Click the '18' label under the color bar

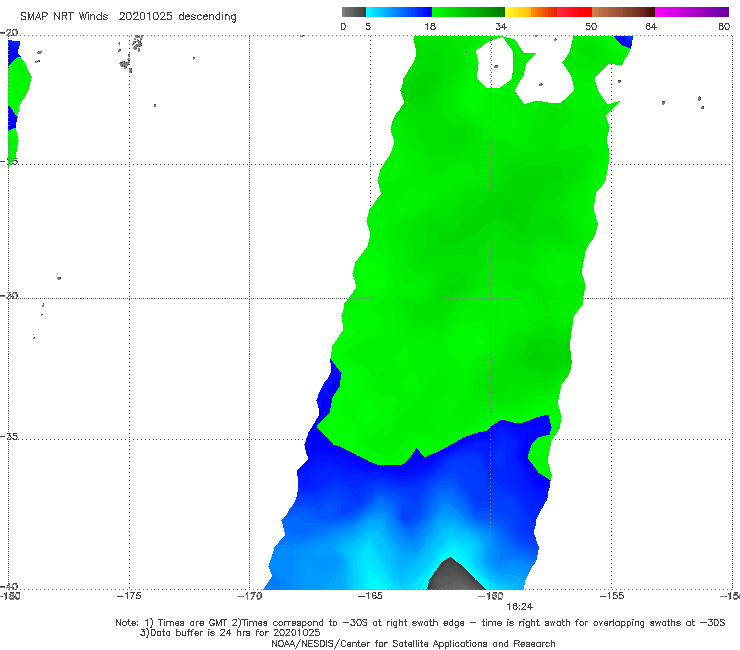tap(430, 27)
